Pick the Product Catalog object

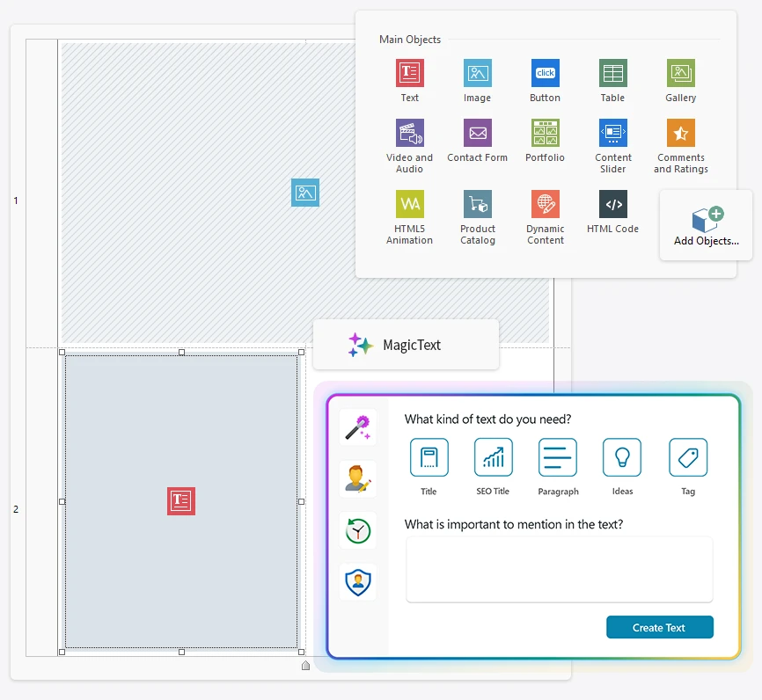[477, 205]
